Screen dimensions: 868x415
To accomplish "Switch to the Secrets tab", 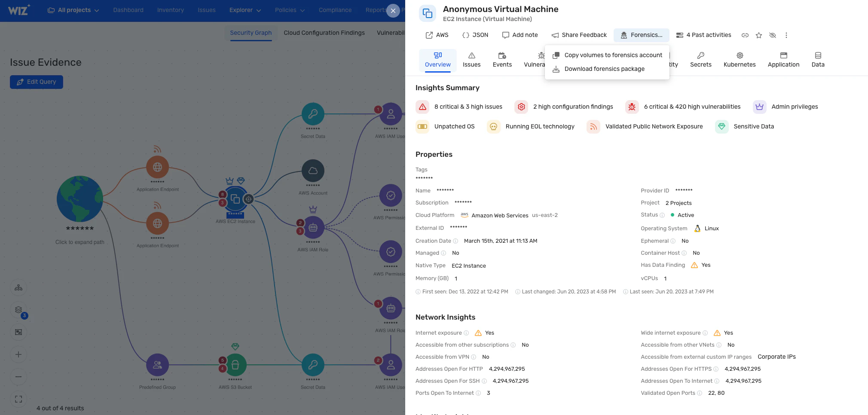I will click(x=701, y=60).
